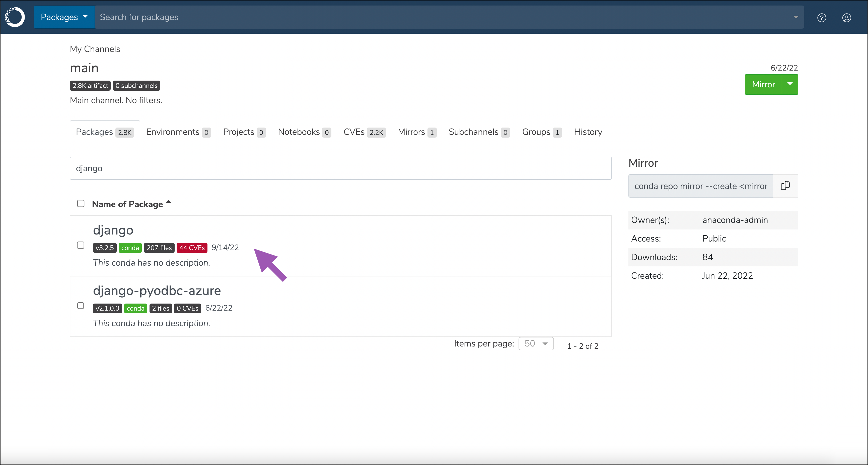
Task: Open the help question mark icon
Action: coord(822,18)
